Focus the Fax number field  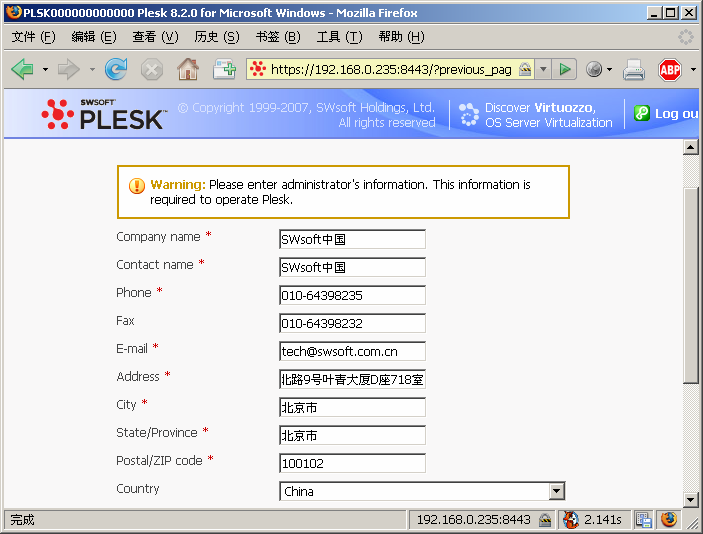[x=352, y=323]
